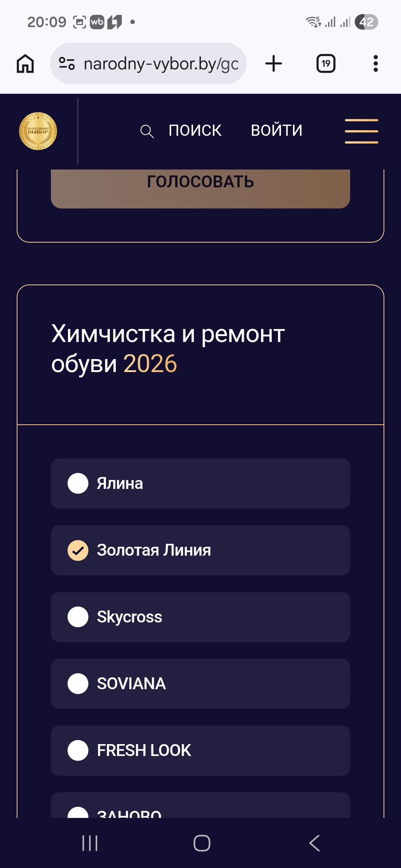Go back using Android back arrow
401x868 pixels.
click(314, 843)
